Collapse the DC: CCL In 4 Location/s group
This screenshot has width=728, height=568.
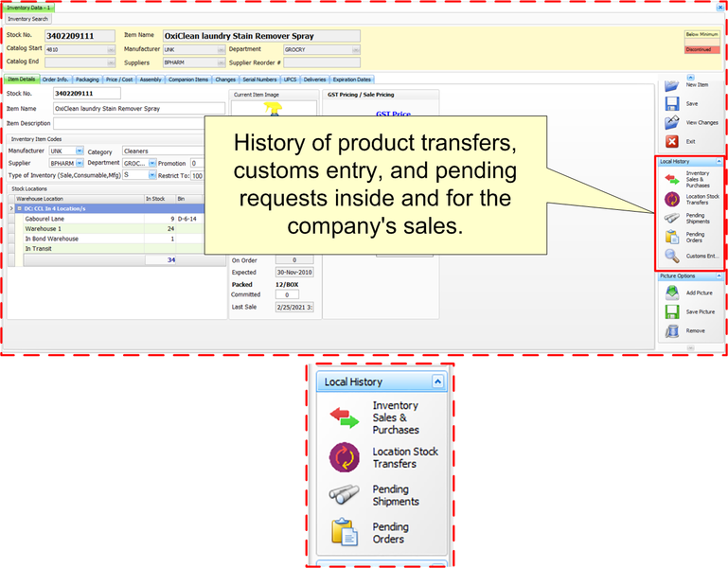[20, 208]
